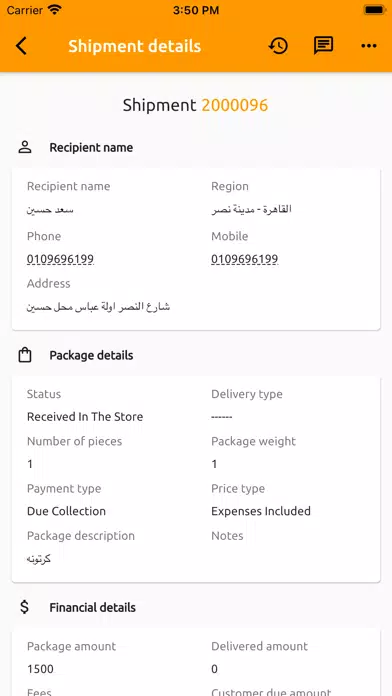392x696 pixels.
Task: Call the Phone number 0109696199
Action: click(x=60, y=259)
